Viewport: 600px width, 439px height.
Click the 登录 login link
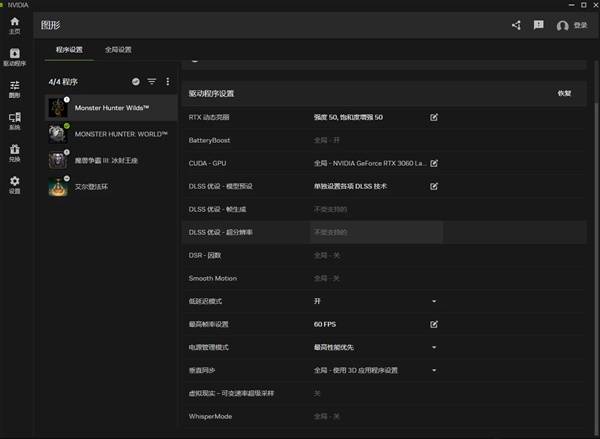(580, 25)
